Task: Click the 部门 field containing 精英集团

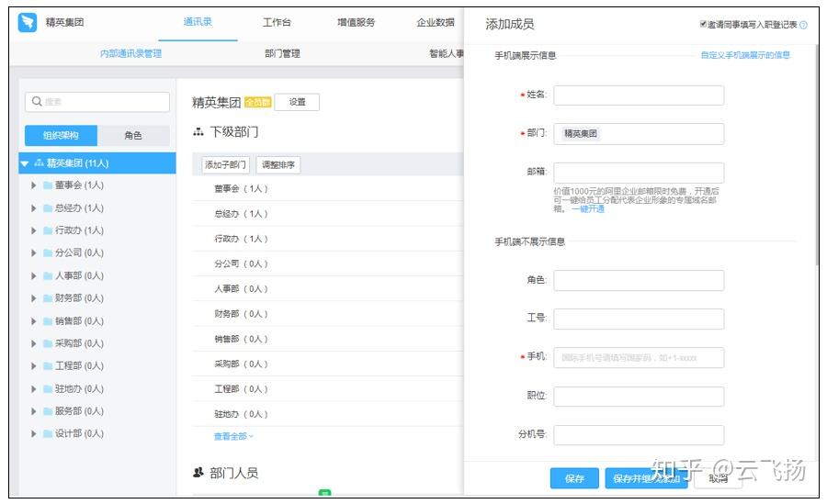Action: (639, 134)
